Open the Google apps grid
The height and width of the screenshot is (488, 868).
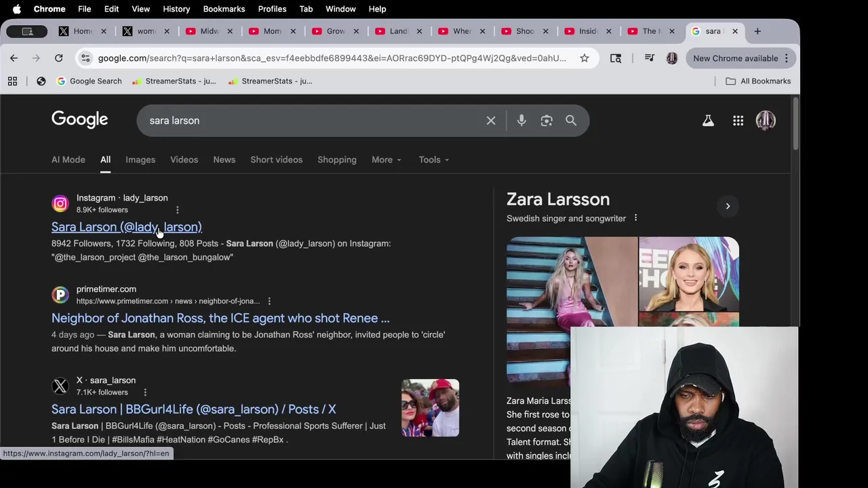738,121
